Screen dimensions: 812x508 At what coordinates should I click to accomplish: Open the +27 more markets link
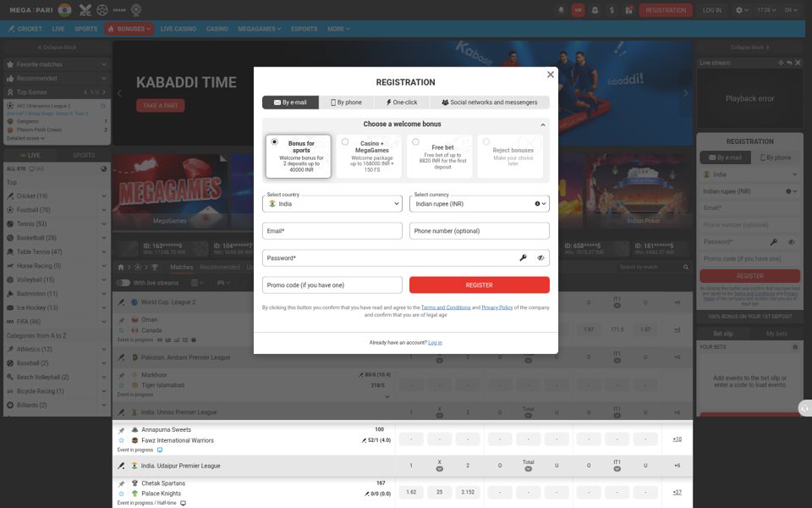point(677,493)
